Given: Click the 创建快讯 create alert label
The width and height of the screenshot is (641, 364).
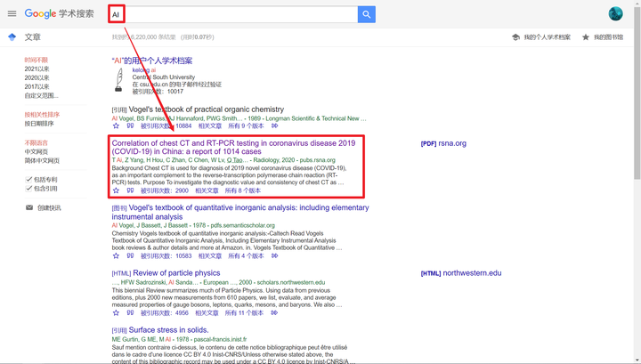Looking at the screenshot, I should coord(49,207).
